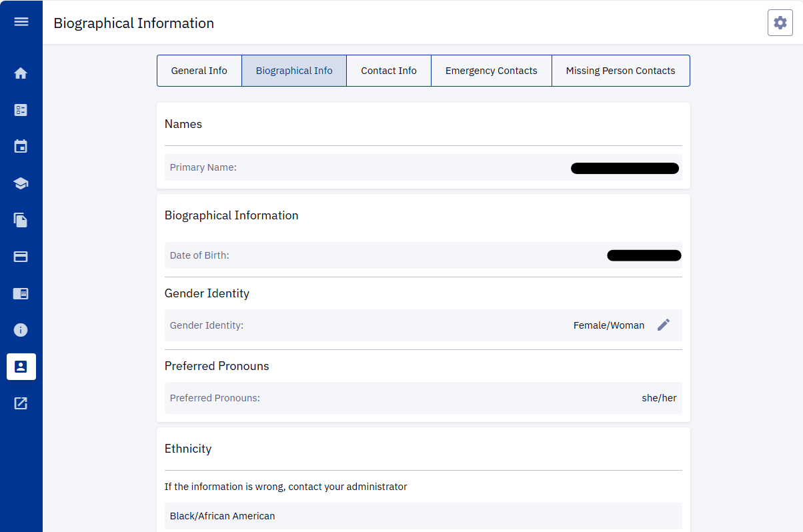Open the graduation cap academics icon
This screenshot has height=532, width=803.
(21, 183)
